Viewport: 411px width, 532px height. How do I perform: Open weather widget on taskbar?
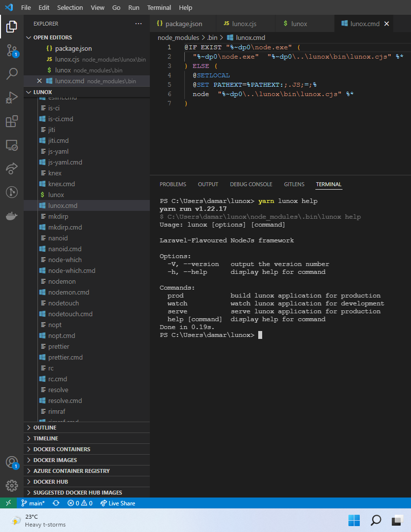point(38,521)
